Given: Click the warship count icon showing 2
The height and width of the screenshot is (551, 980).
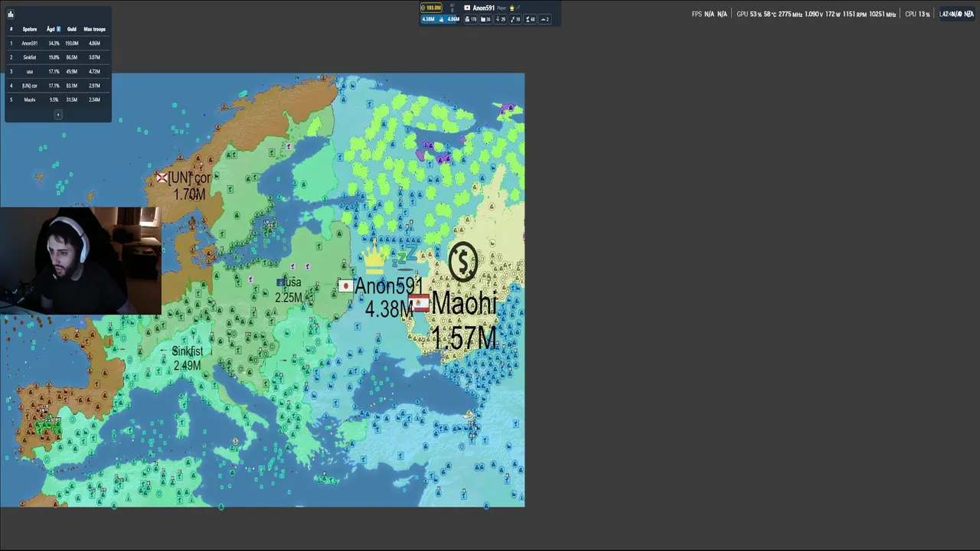Looking at the screenshot, I should click(x=545, y=19).
